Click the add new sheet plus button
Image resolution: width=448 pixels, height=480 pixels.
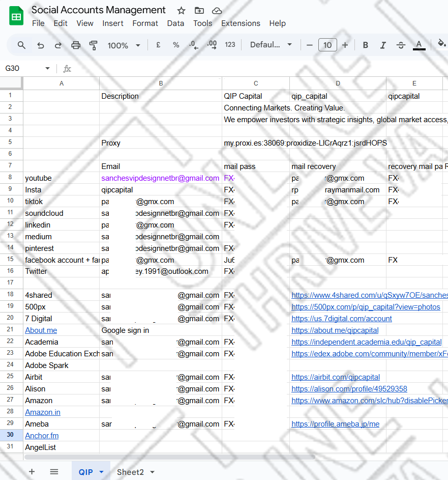coord(32,472)
